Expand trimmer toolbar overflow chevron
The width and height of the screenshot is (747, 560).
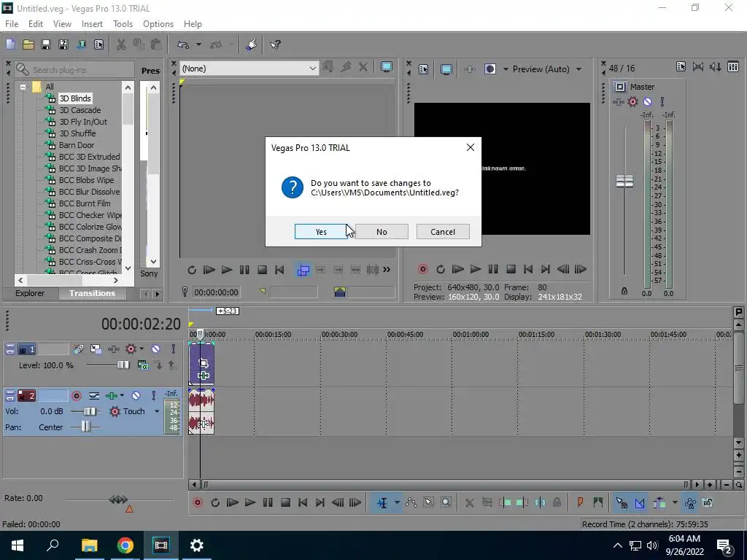coord(387,270)
